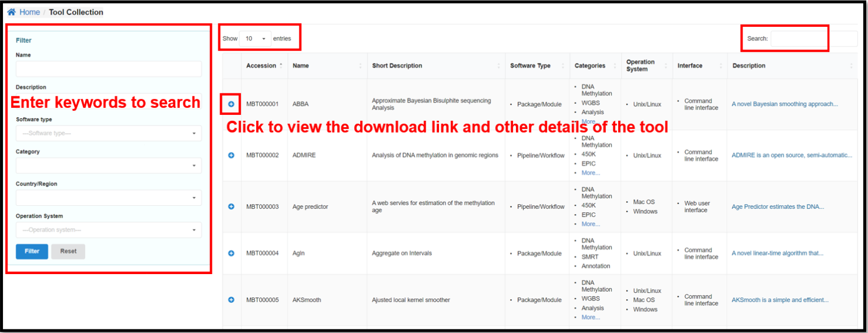Open ADMIRE description link
Image resolution: width=868 pixels, height=333 pixels.
[x=792, y=155]
